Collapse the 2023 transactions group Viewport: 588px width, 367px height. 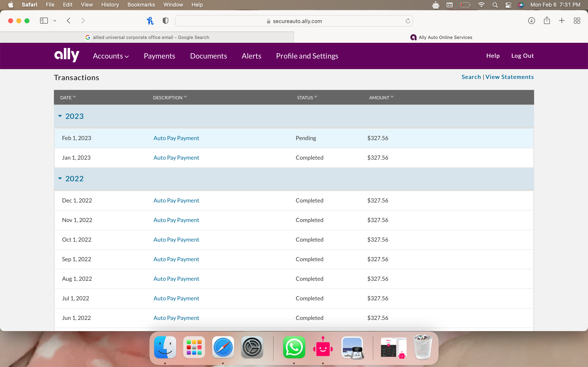[60, 116]
